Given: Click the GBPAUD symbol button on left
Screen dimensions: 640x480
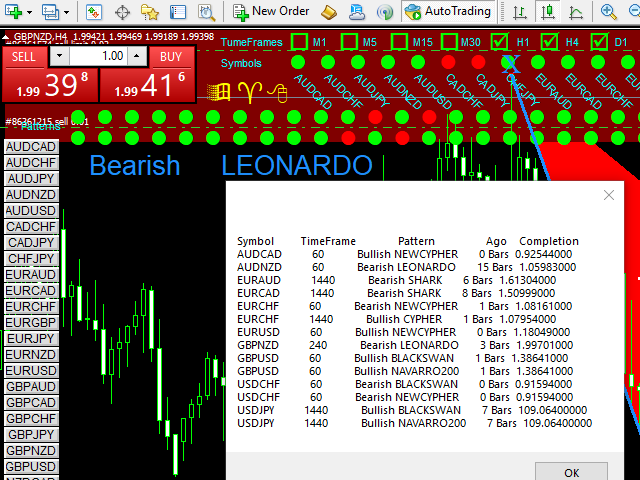Looking at the screenshot, I should [x=31, y=387].
